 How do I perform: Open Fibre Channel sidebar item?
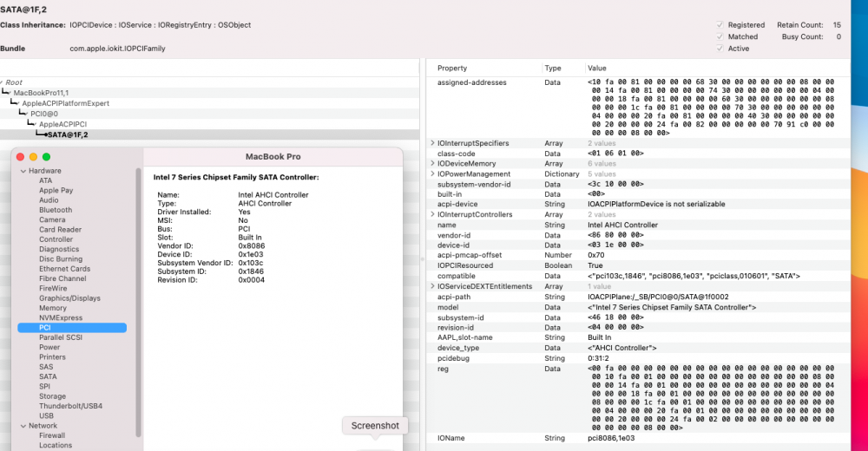tap(62, 279)
